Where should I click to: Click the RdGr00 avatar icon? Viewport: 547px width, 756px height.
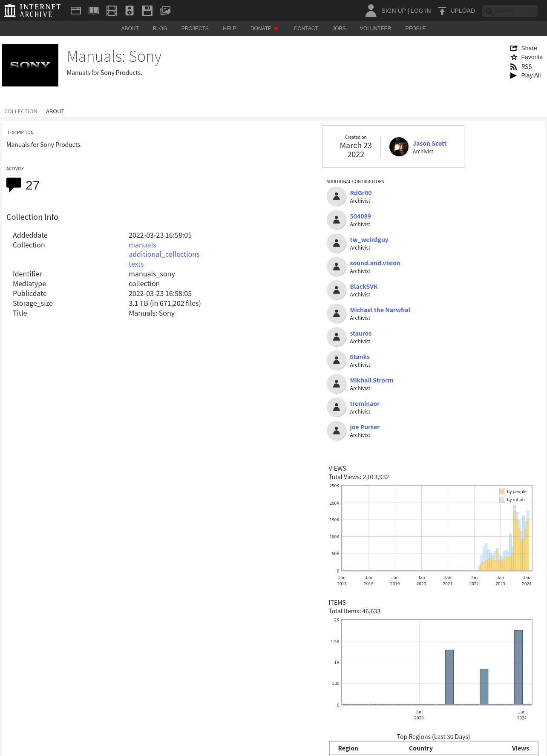[x=337, y=196]
